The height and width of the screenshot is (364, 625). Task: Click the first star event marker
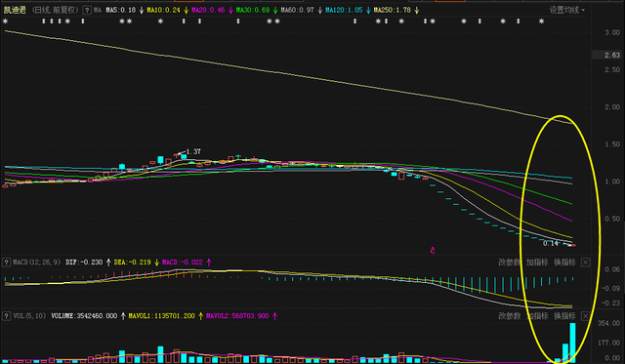(5, 21)
